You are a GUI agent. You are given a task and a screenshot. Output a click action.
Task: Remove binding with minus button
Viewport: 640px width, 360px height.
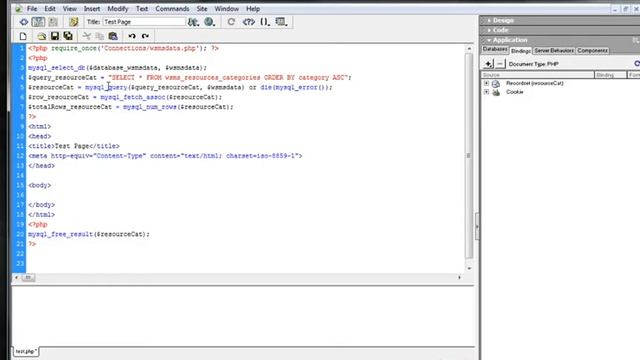click(500, 64)
